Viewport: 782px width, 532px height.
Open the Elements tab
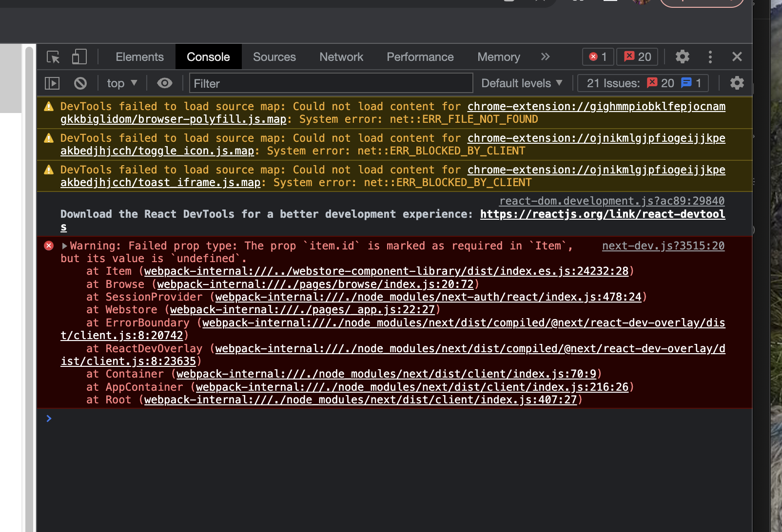139,57
